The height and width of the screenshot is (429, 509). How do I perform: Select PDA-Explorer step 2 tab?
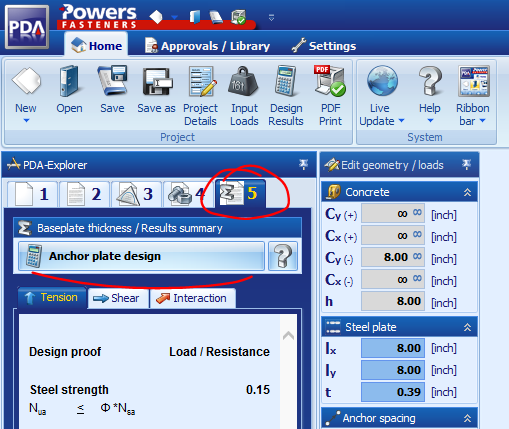[x=84, y=194]
